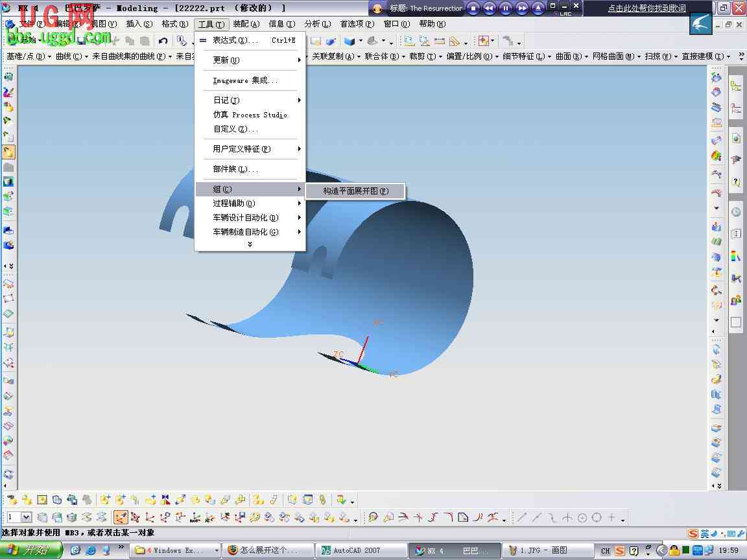Open 基准/点 (D) toolbar dropdown
747x560 pixels.
click(29, 56)
